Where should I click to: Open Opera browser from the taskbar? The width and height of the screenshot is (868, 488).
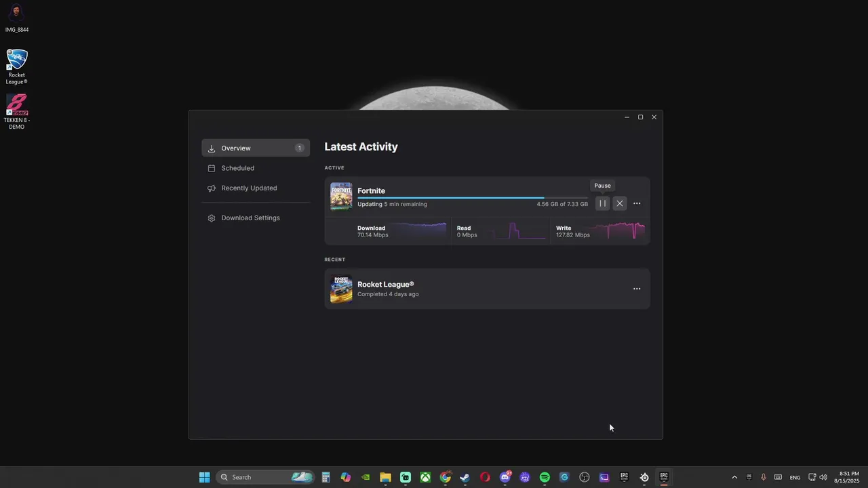485,477
